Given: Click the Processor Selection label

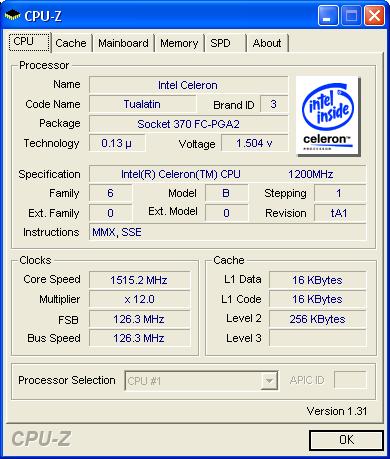Looking at the screenshot, I should [67, 380].
